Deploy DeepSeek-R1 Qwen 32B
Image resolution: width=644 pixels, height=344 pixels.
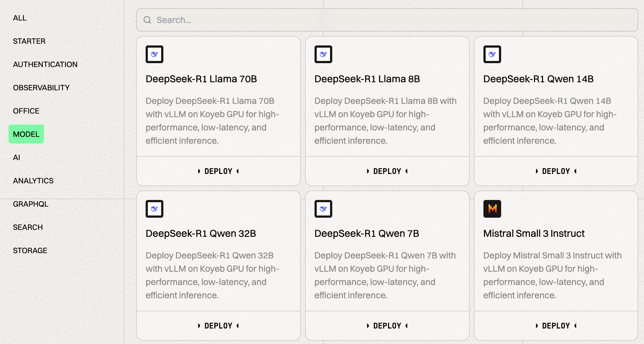(x=218, y=326)
